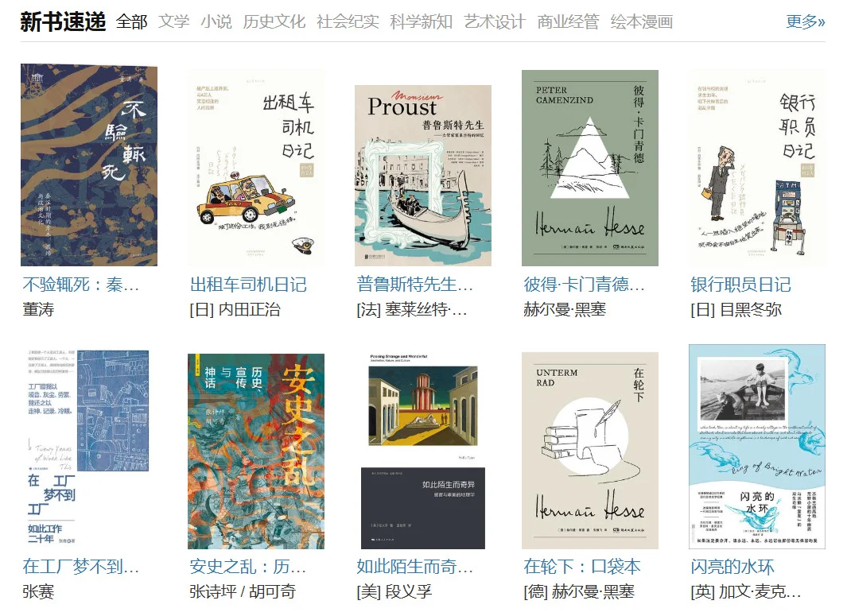Image resolution: width=851 pixels, height=616 pixels.
Task: Open the 在工厂梦不到 book cover
Action: coord(89,450)
